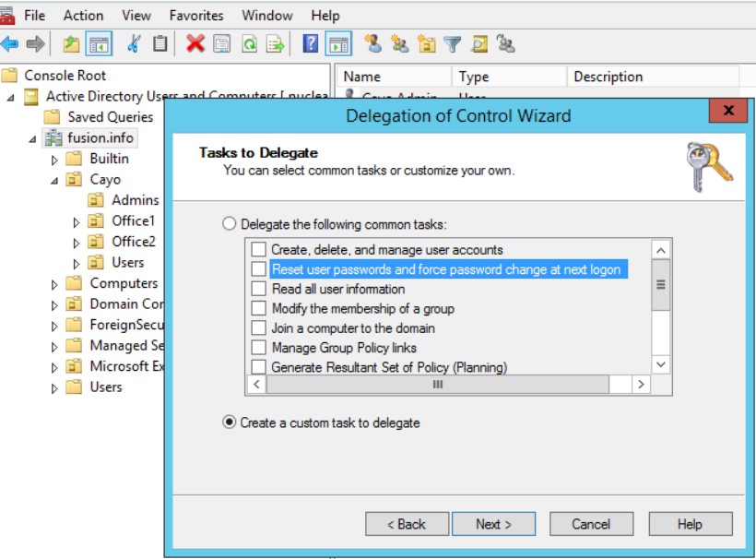Open the Help question mark icon
756x559 pixels.
click(x=310, y=44)
